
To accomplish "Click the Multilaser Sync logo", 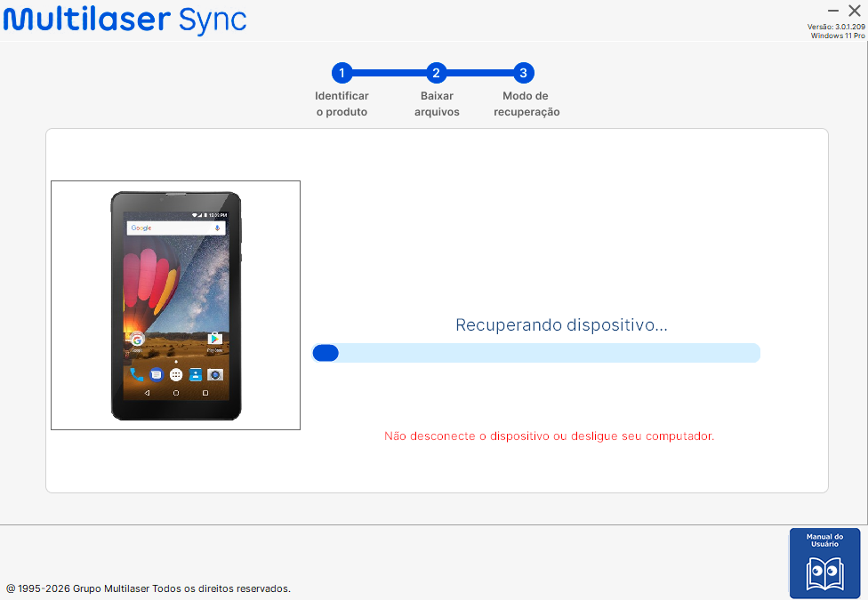I will pyautogui.click(x=125, y=20).
